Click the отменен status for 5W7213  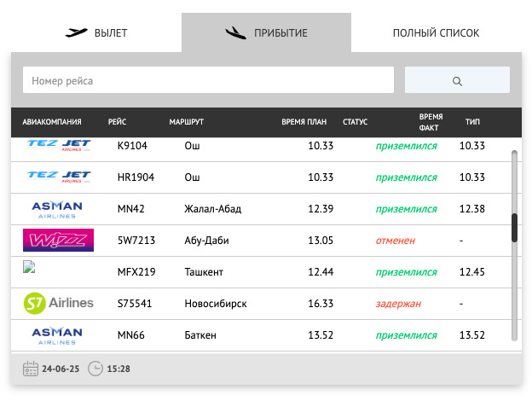[396, 241]
